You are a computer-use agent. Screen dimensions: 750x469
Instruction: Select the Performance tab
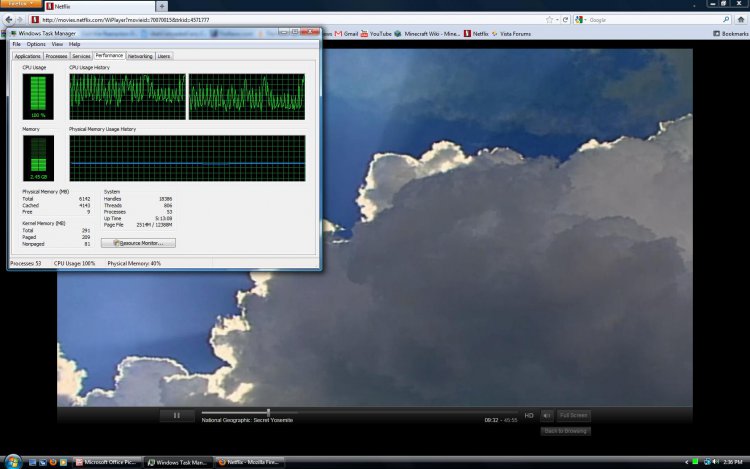coord(109,55)
